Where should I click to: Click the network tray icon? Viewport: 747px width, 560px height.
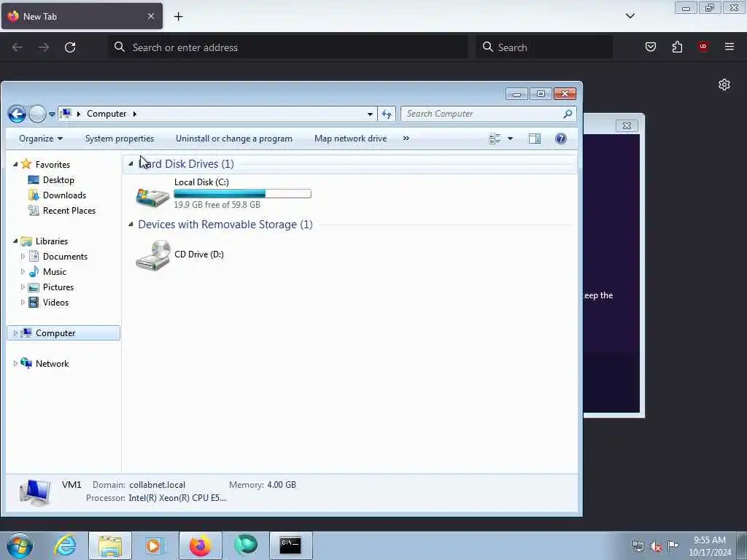(x=638, y=546)
